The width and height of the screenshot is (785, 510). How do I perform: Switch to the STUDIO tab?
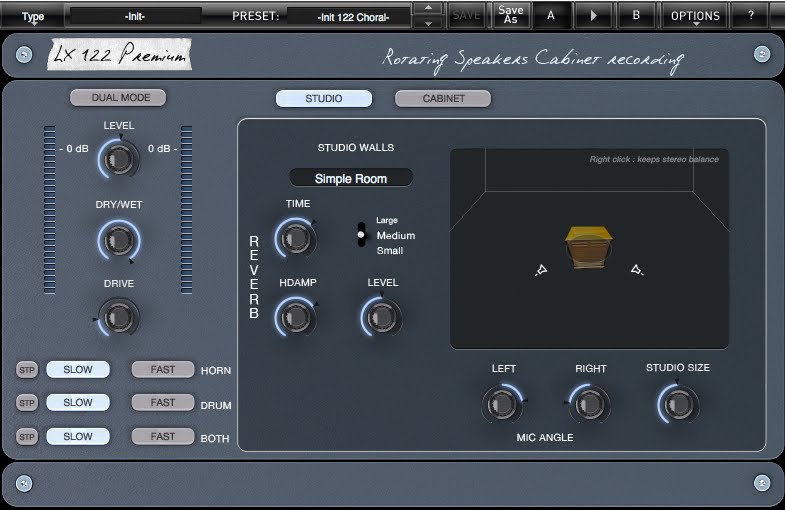[x=324, y=99]
